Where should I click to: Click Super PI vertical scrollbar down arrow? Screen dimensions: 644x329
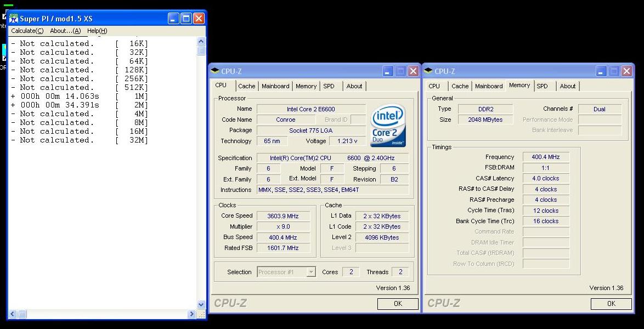201,304
